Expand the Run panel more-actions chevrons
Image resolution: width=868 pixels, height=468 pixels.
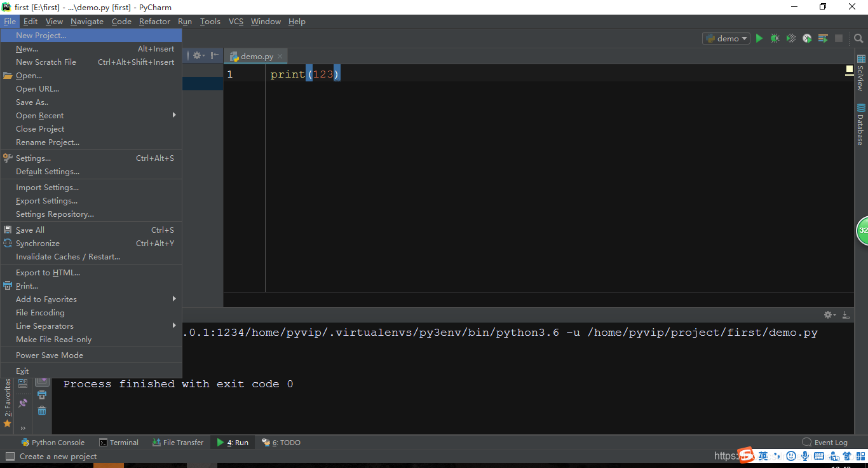tap(23, 428)
